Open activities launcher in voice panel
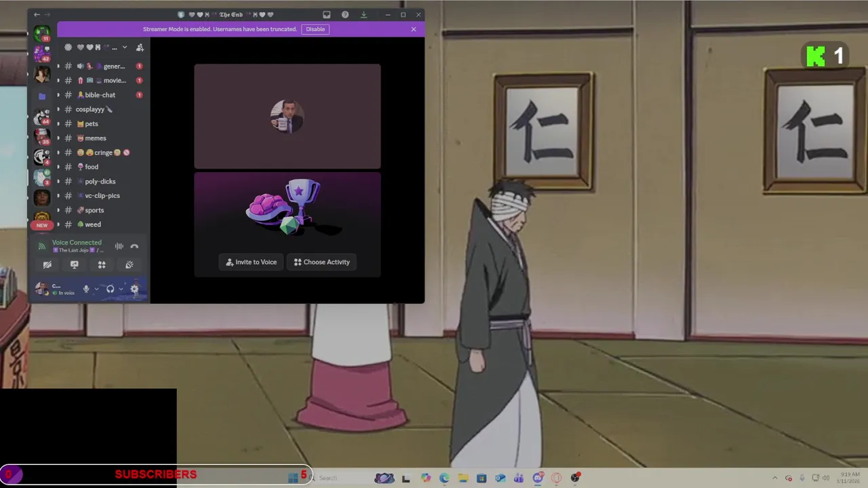868x488 pixels. [x=102, y=264]
